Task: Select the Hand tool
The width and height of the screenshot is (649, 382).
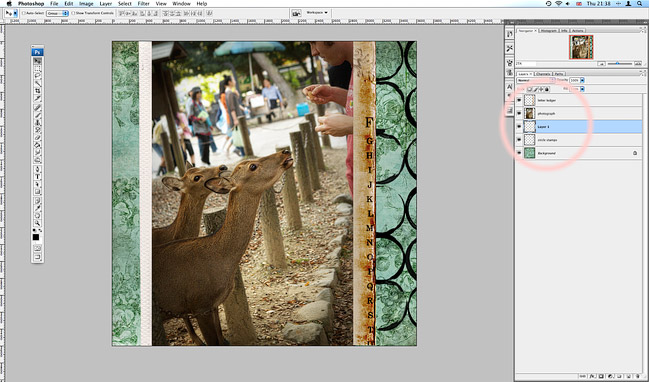Action: (37, 216)
